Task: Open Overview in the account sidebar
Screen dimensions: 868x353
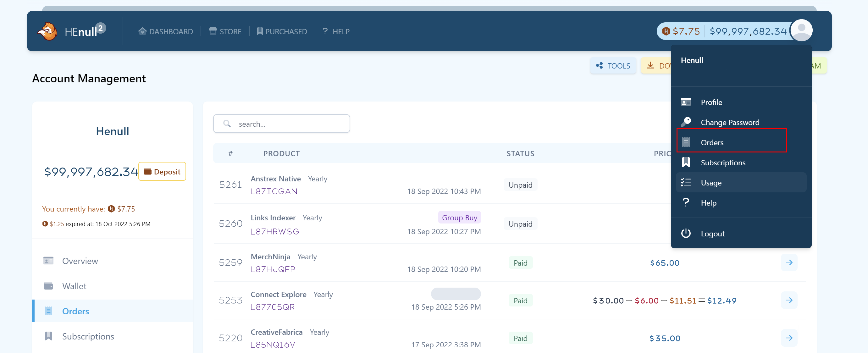Action: point(113,261)
